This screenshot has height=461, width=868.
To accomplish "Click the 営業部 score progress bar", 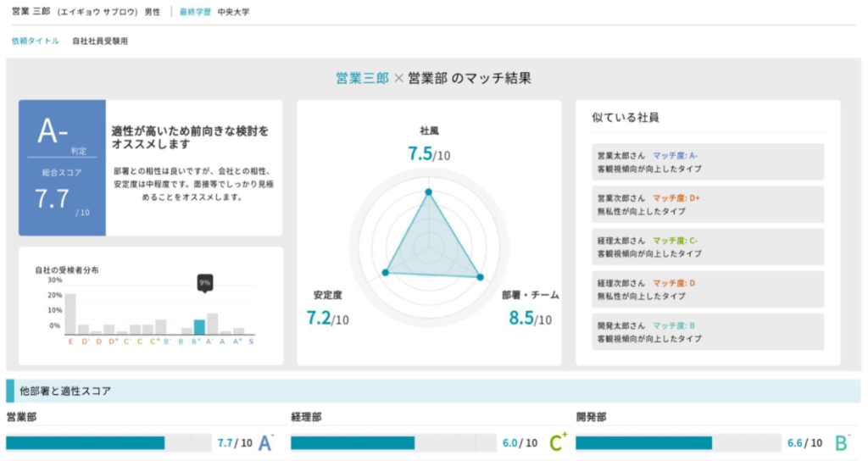I will pos(108,442).
